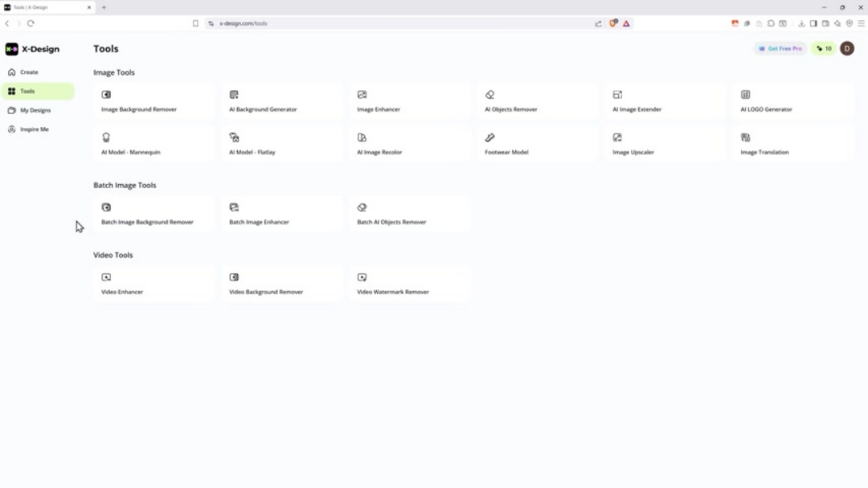Open My Designs from the sidebar
Image resolution: width=868 pixels, height=488 pixels.
pos(35,110)
